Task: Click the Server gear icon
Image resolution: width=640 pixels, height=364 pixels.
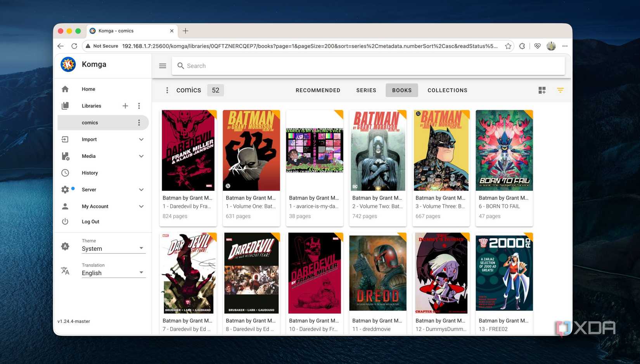Action: pos(65,190)
